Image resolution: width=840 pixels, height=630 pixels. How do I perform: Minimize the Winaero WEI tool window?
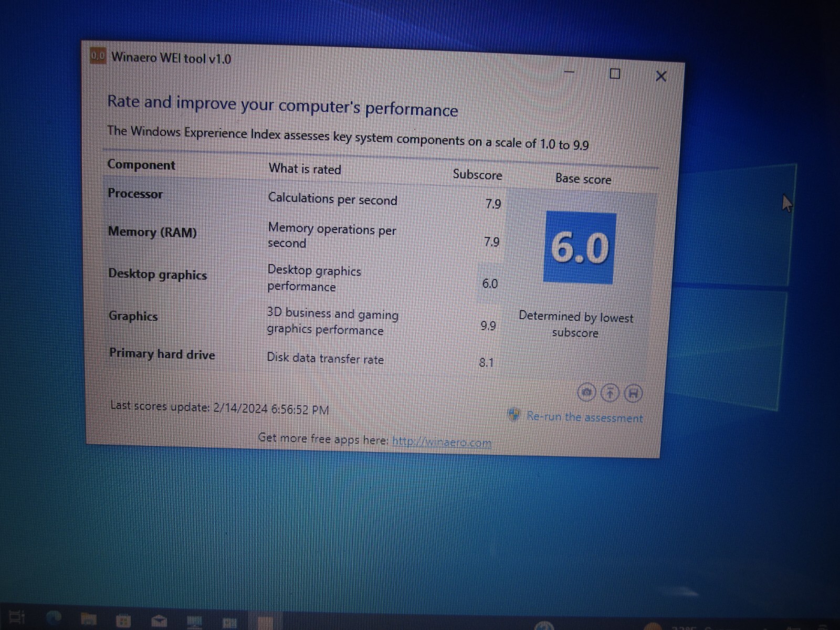point(570,71)
